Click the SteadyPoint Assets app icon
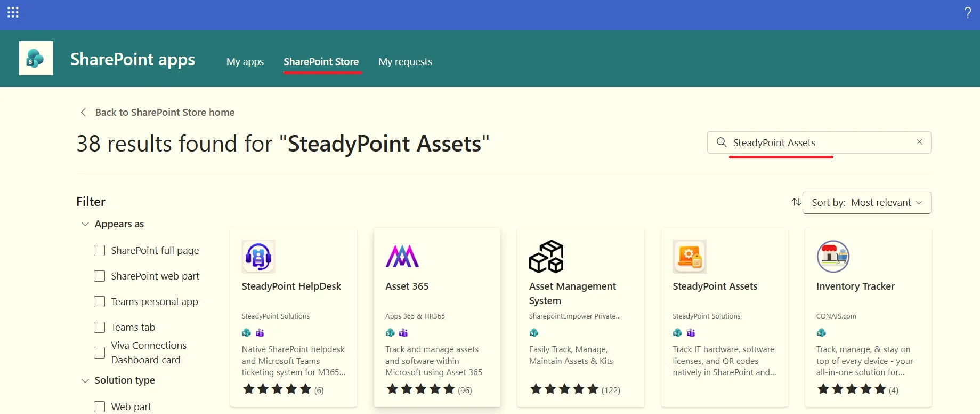Image resolution: width=980 pixels, height=414 pixels. tap(690, 257)
